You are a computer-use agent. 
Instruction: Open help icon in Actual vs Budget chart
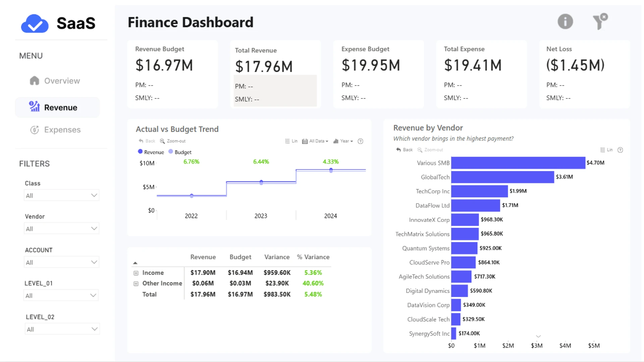click(361, 141)
